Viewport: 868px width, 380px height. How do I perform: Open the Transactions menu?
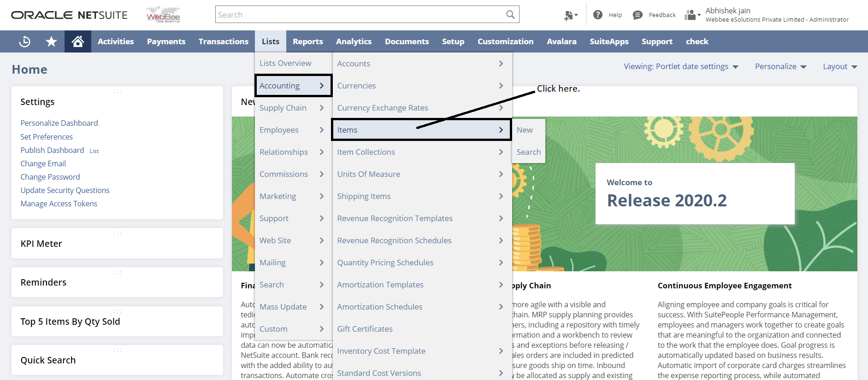[224, 41]
